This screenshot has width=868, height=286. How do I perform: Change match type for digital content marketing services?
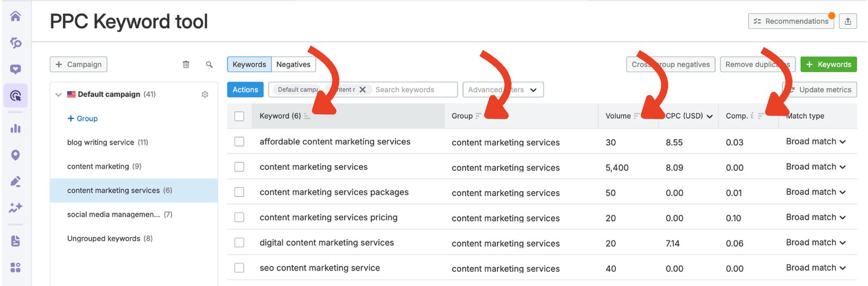coord(816,243)
